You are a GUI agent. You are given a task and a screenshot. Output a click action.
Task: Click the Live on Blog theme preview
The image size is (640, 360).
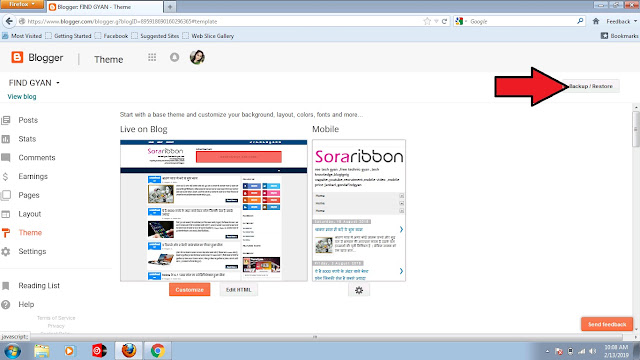tap(213, 210)
